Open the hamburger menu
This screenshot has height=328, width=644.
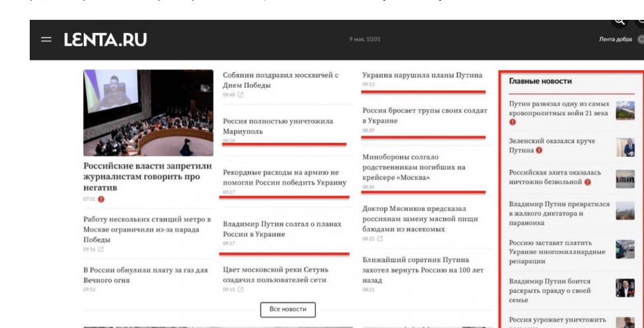point(46,40)
